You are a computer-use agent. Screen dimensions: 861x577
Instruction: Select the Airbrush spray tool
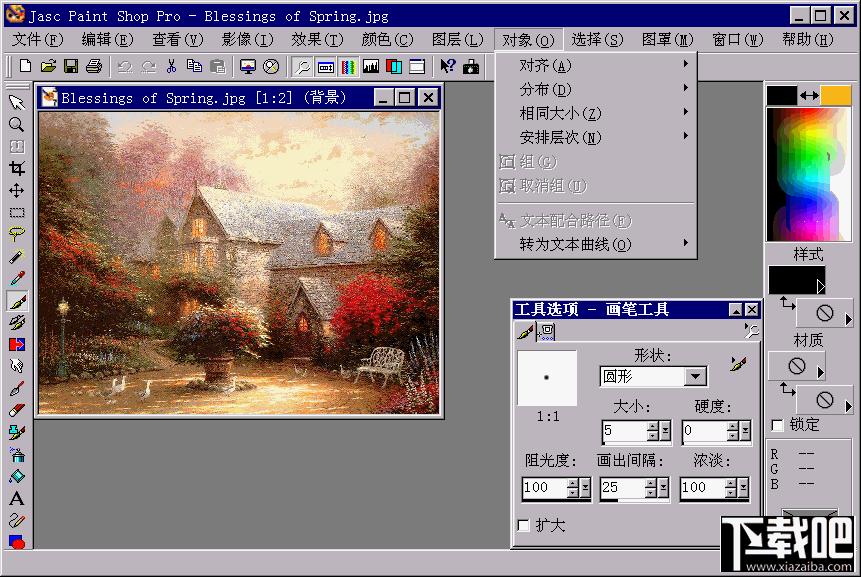pos(16,454)
